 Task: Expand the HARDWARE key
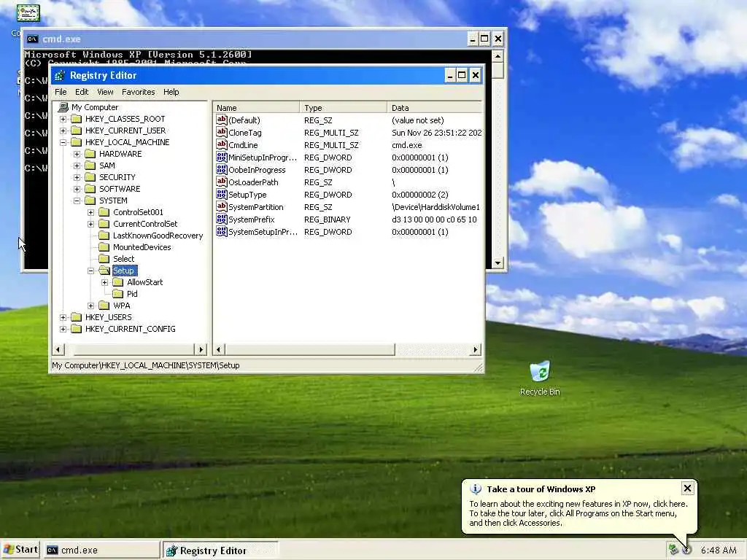click(x=77, y=154)
